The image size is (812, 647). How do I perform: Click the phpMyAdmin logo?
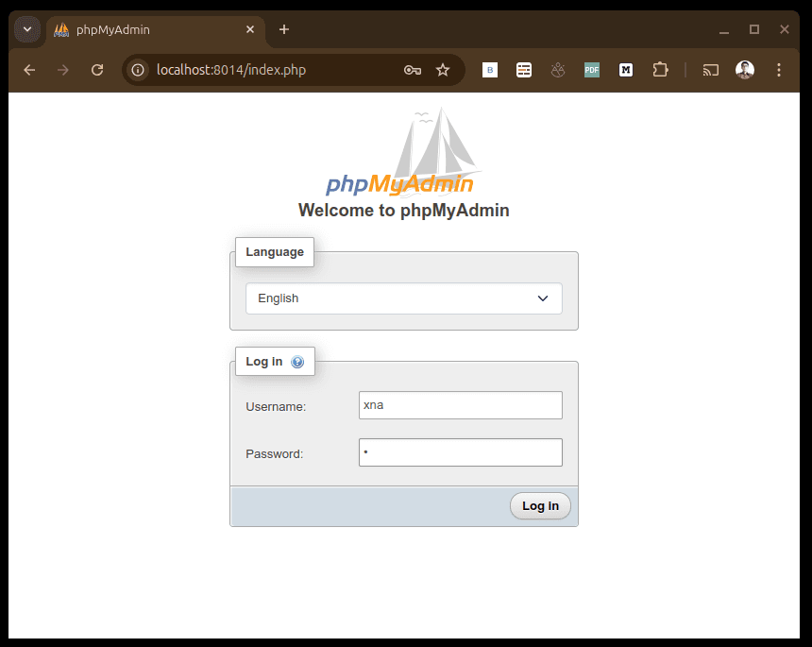click(x=403, y=152)
